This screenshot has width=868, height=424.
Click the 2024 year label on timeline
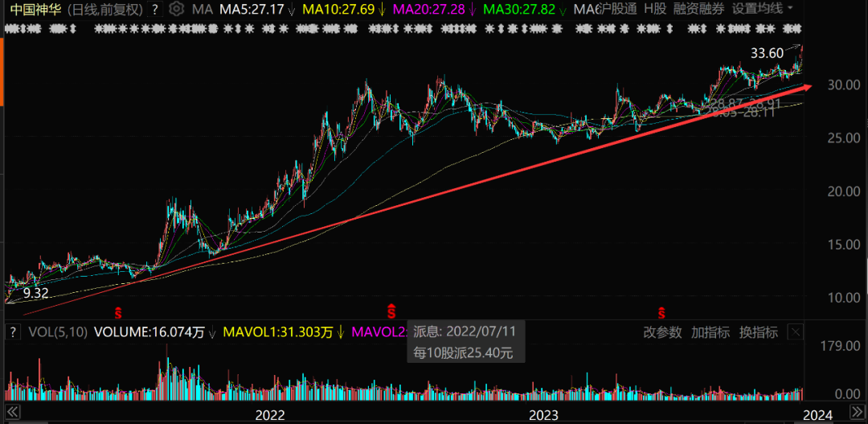coord(817,414)
